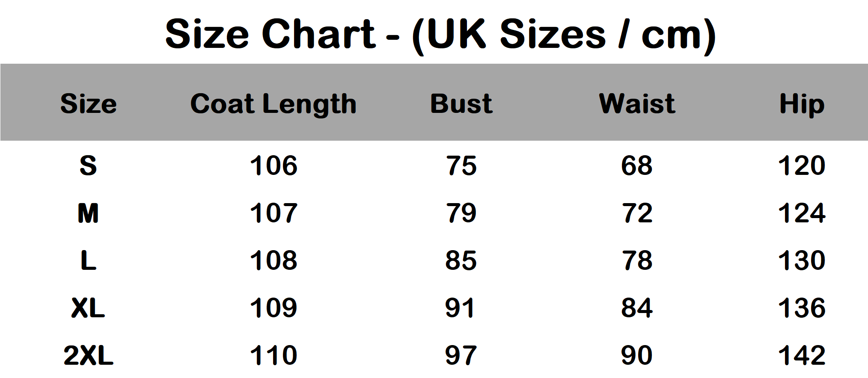This screenshot has width=868, height=378.
Task: Click the bust value 79
Action: point(461,213)
